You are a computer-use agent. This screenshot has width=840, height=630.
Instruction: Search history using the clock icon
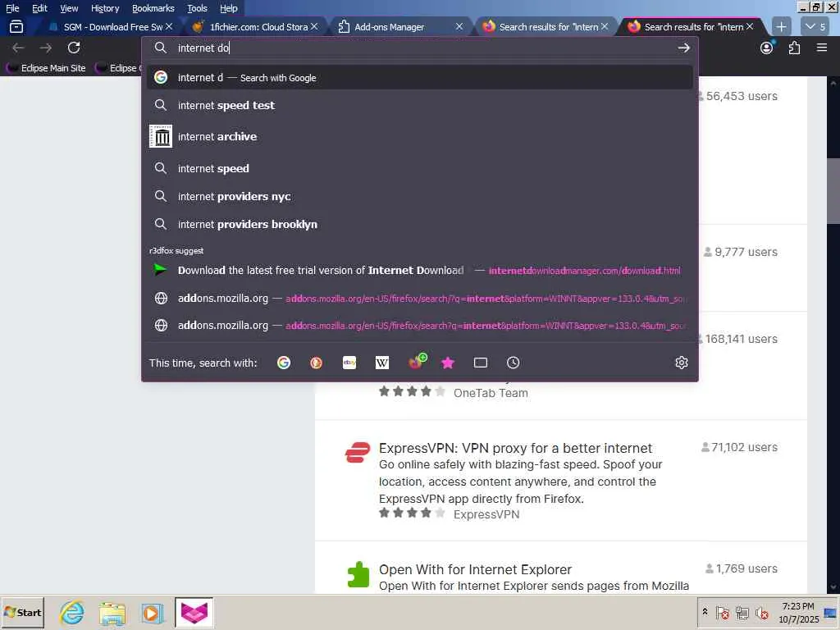(514, 363)
